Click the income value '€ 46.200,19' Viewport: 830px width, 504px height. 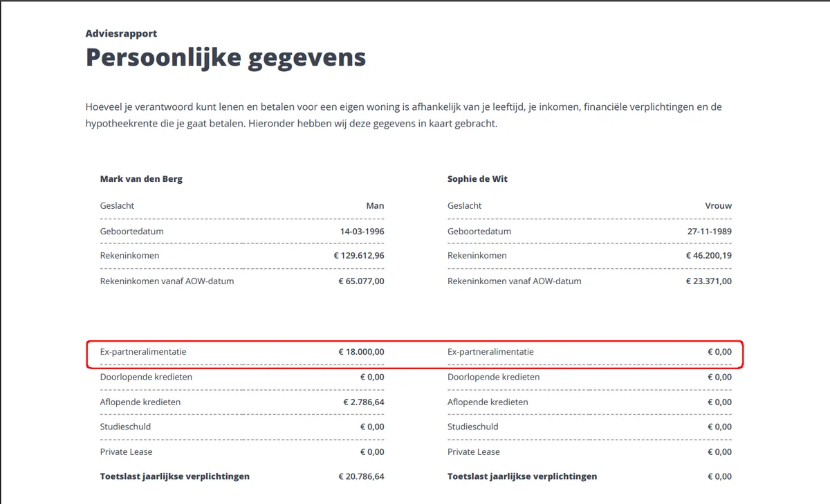[709, 256]
